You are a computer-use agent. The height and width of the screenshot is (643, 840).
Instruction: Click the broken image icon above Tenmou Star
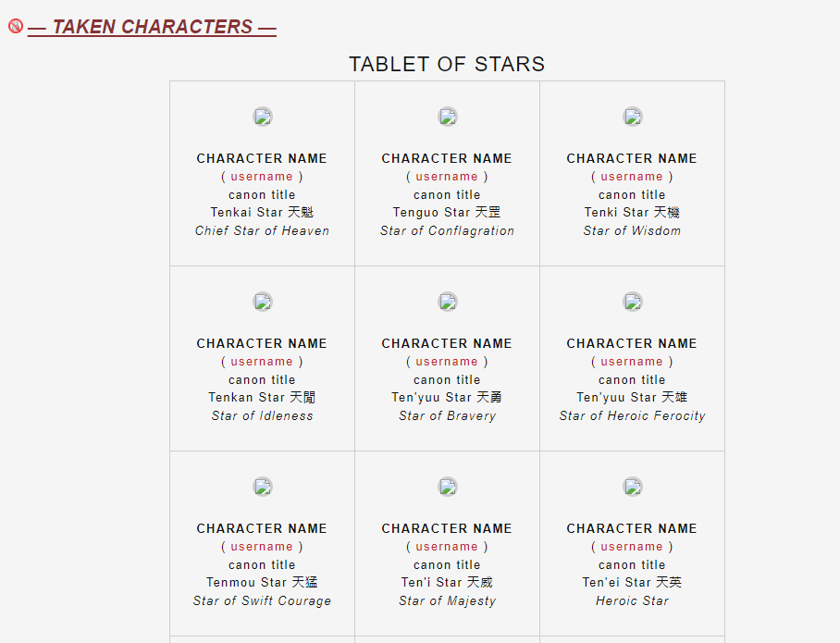[263, 487]
